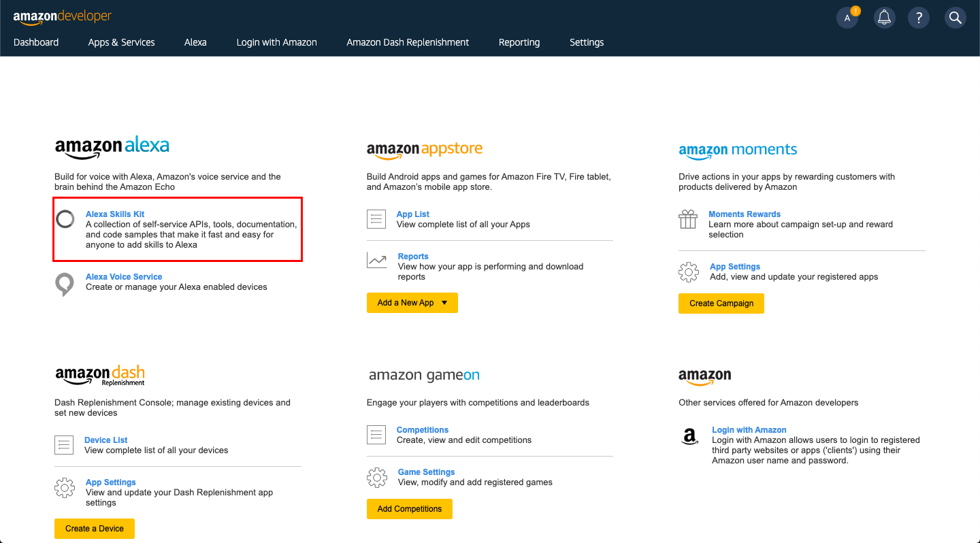The height and width of the screenshot is (543, 980).
Task: Expand the Add a New App dropdown
Action: tap(412, 303)
